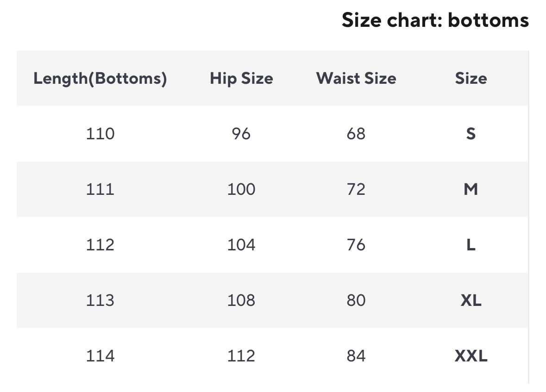Image resolution: width=546 pixels, height=392 pixels.
Task: Click the length value 114 in XXL row
Action: (x=100, y=356)
